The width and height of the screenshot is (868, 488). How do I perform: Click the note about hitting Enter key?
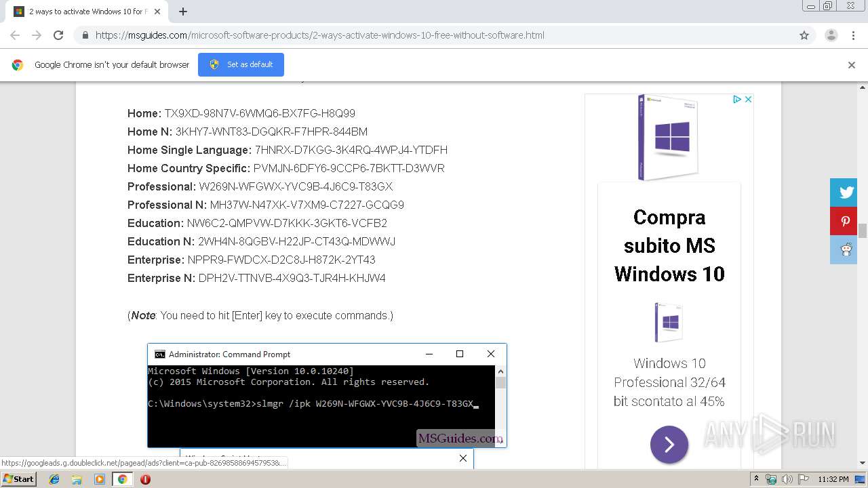point(260,315)
